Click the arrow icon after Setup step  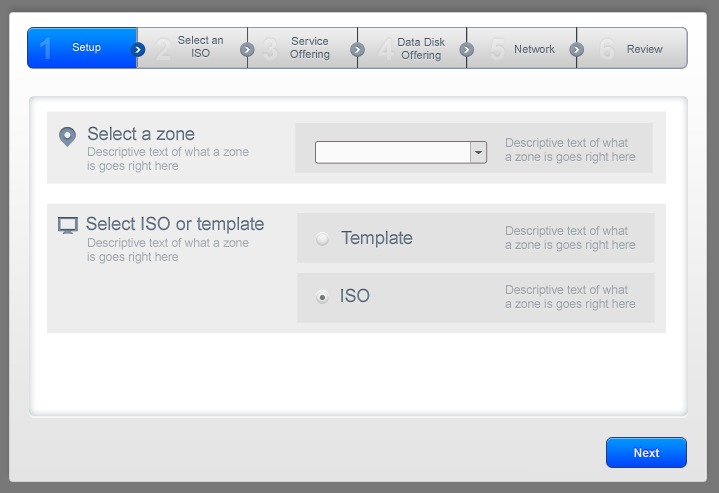coord(138,49)
